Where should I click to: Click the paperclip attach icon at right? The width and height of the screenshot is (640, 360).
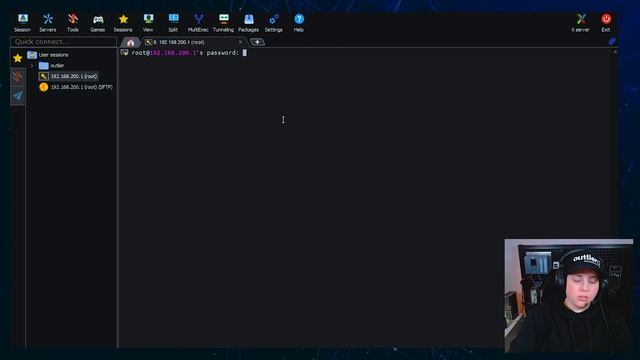tap(612, 41)
